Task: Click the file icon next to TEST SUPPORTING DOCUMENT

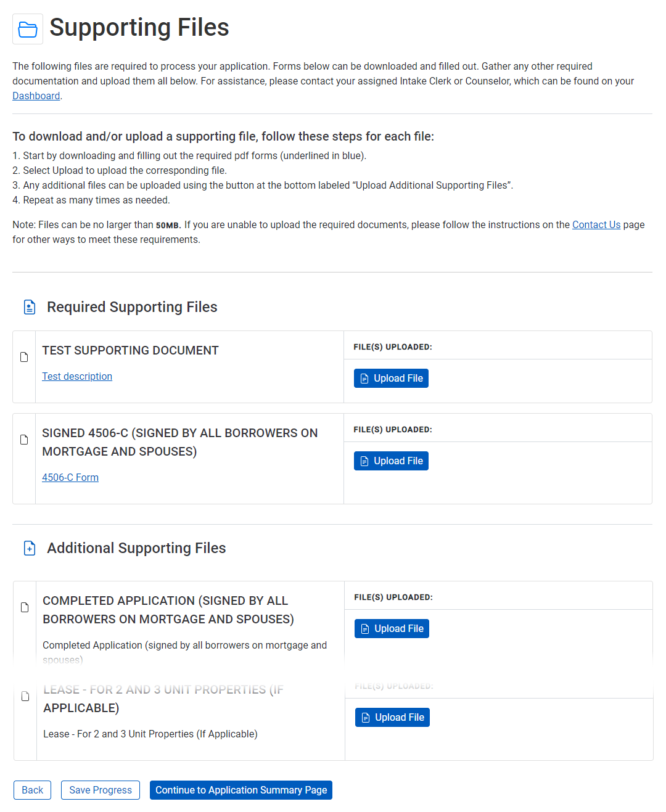Action: coord(23,356)
